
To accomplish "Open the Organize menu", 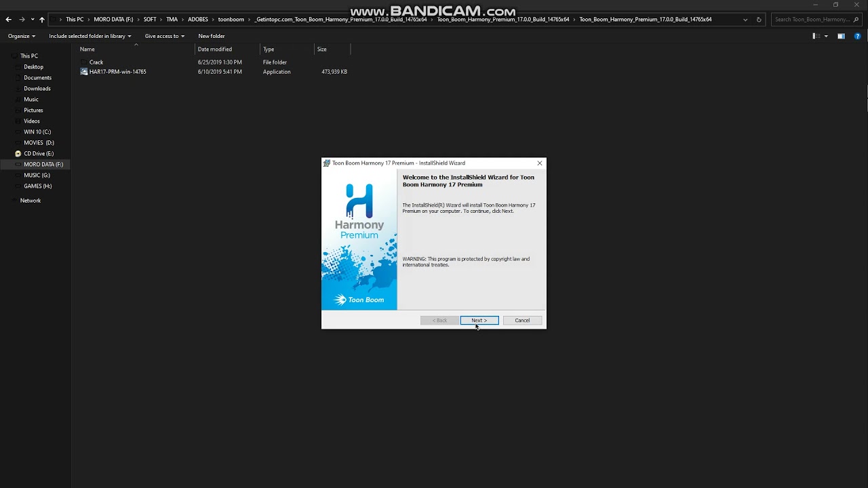I will 21,36.
